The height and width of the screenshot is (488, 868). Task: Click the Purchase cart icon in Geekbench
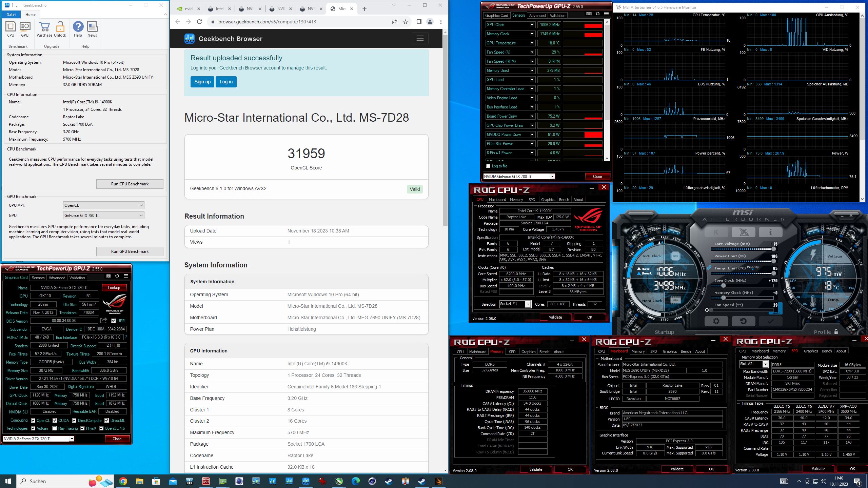(x=44, y=29)
